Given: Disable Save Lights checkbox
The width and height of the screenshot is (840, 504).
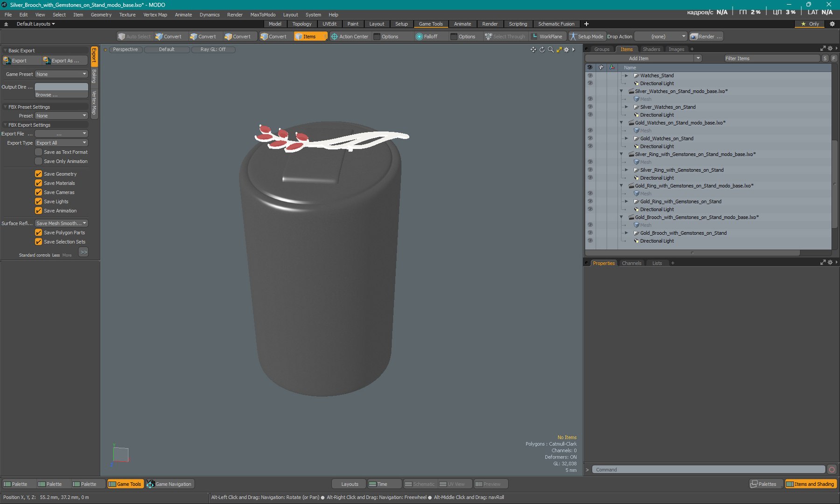Looking at the screenshot, I should click(x=39, y=202).
